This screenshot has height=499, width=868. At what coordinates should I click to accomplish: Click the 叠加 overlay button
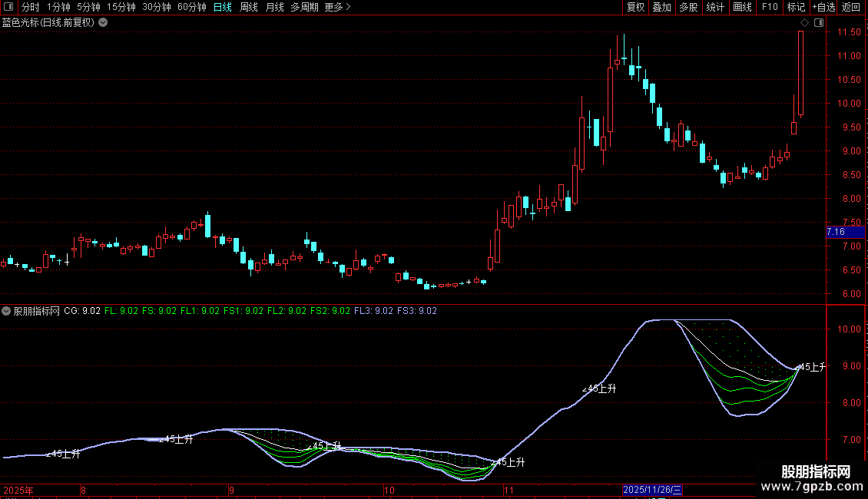pyautogui.click(x=661, y=7)
